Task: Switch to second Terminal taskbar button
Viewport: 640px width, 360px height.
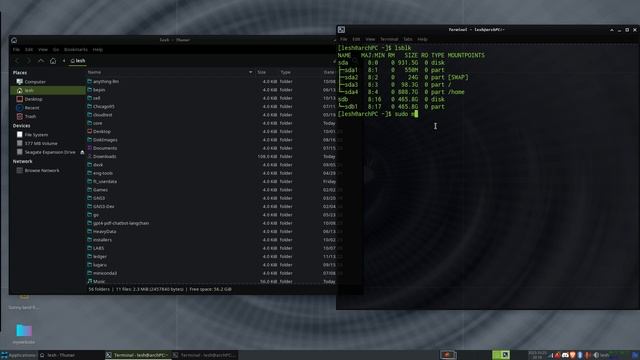Action: coord(204,355)
